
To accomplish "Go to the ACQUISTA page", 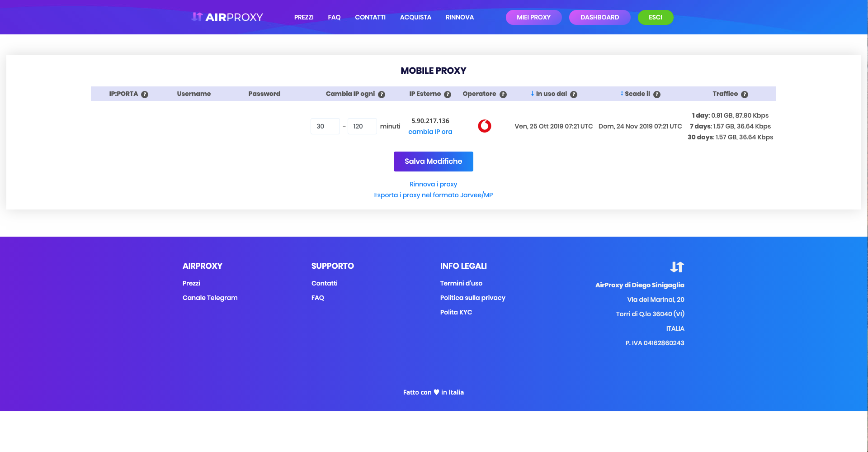I will [x=415, y=17].
